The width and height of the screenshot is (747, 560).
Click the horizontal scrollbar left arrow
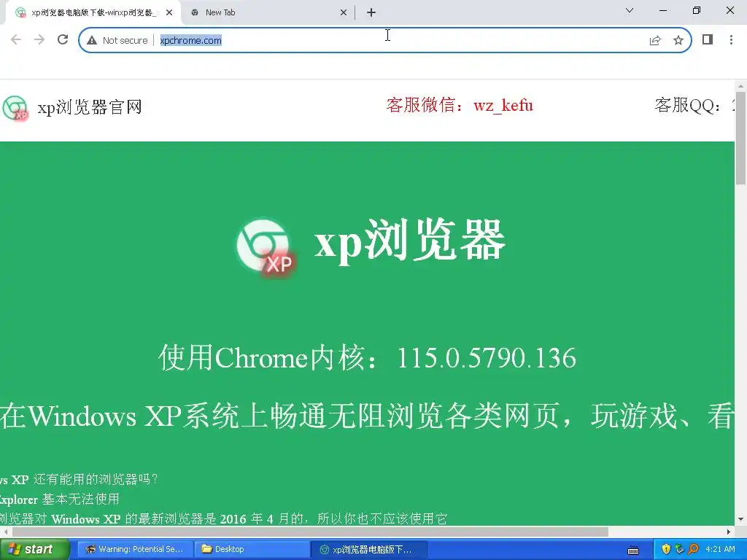coord(5,532)
